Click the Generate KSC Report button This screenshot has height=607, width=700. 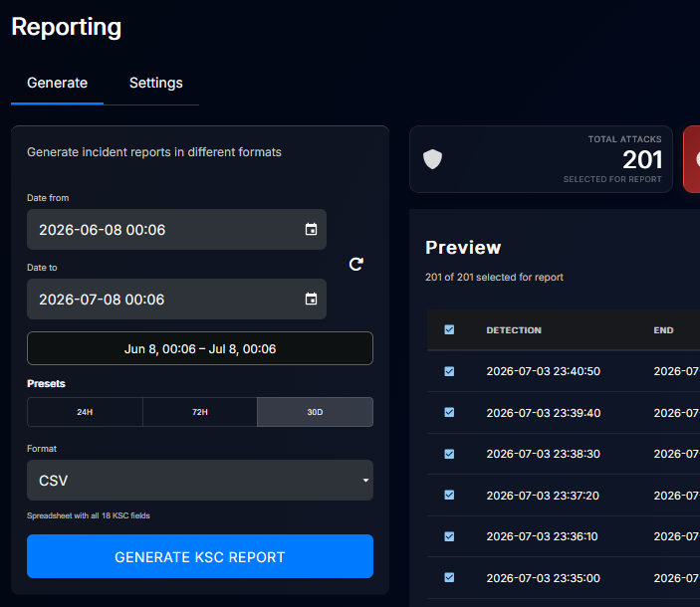pyautogui.click(x=200, y=556)
